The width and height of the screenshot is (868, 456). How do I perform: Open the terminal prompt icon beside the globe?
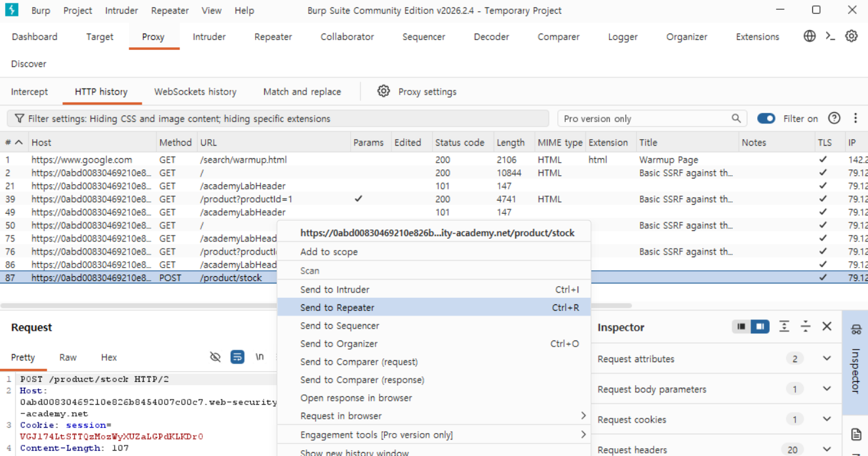[x=830, y=36]
